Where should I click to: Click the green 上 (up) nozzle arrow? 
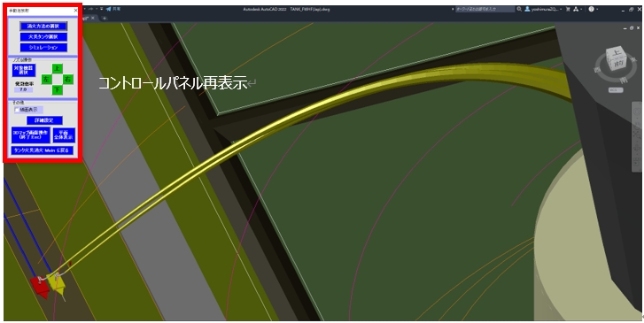pyautogui.click(x=58, y=68)
